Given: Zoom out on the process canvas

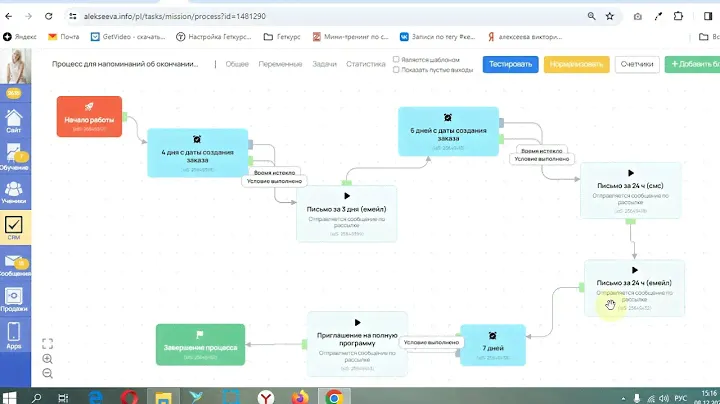Looking at the screenshot, I should [48, 374].
